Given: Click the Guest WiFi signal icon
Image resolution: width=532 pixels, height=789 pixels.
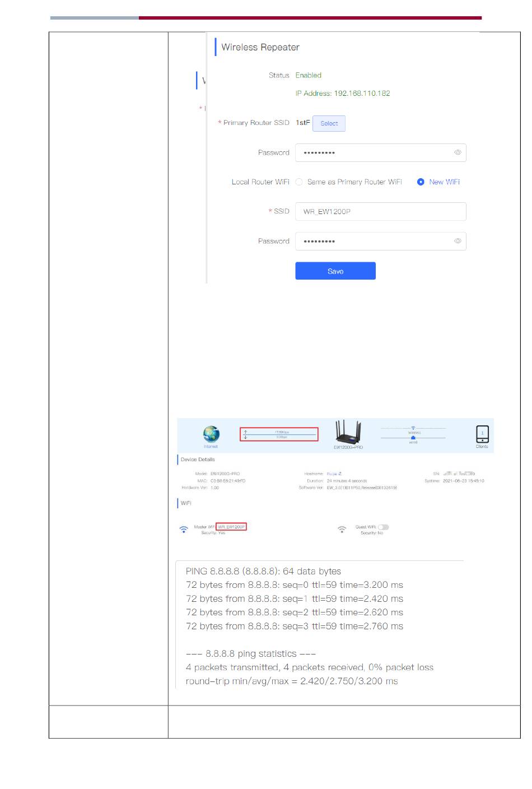Looking at the screenshot, I should point(342,529).
